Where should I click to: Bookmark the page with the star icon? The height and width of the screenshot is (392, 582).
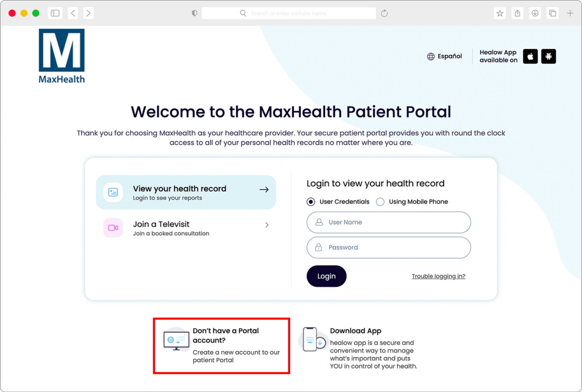click(500, 13)
